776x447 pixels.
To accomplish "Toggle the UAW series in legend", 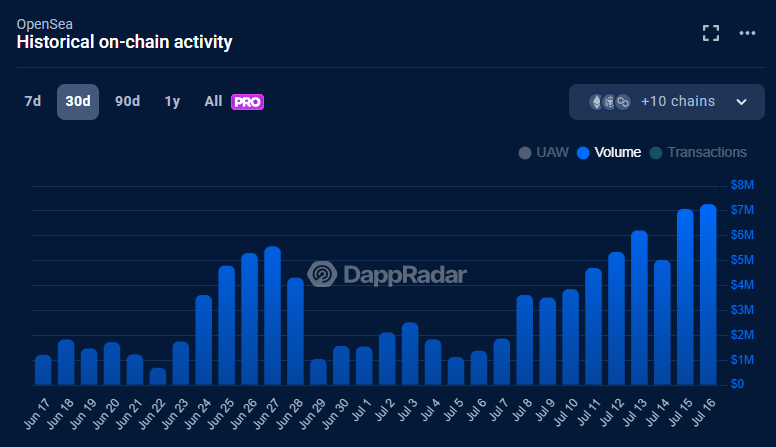I will coord(543,152).
